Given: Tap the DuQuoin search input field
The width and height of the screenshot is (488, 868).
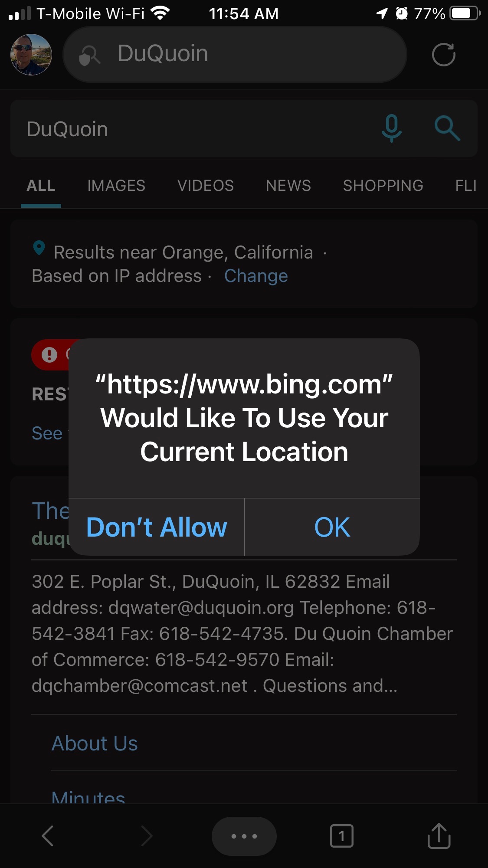Looking at the screenshot, I should point(195,129).
